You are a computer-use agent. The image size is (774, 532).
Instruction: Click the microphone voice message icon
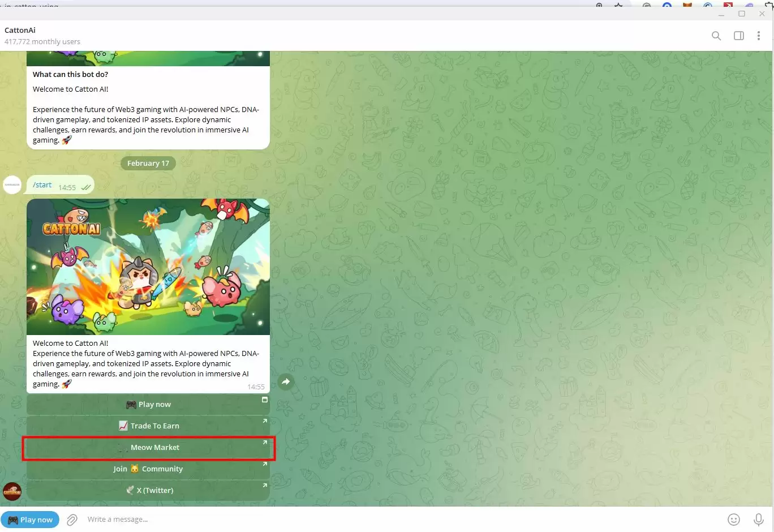pos(759,520)
